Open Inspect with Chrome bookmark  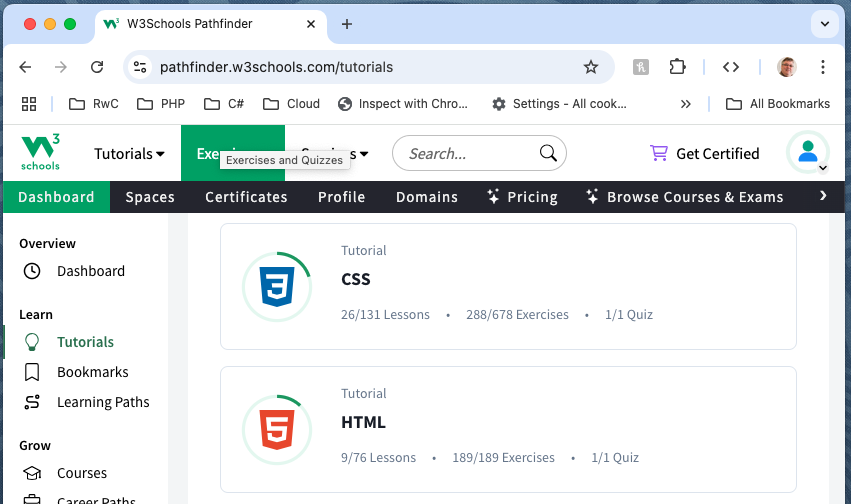402,104
